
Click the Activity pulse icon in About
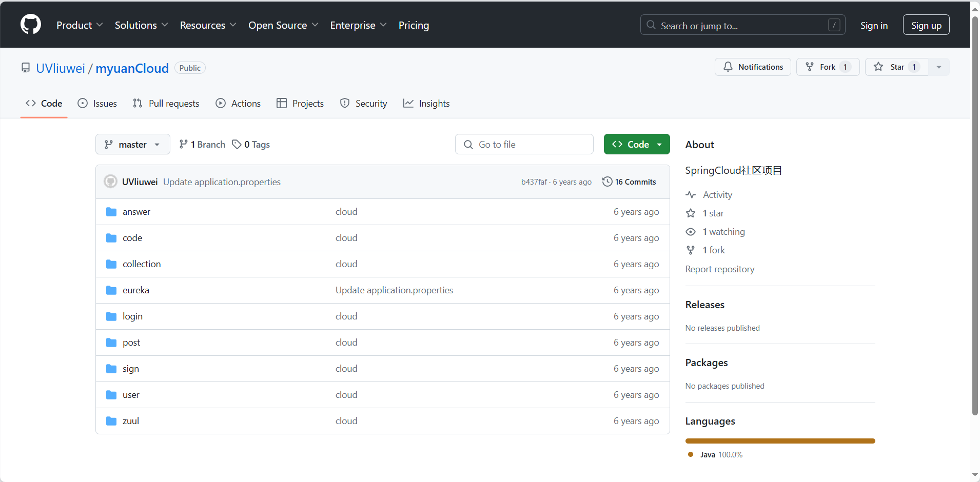click(691, 195)
